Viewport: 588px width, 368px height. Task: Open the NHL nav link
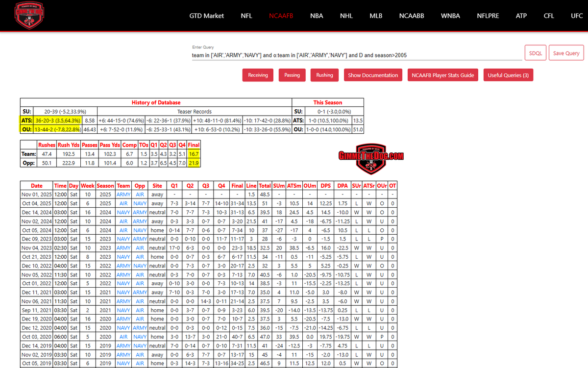pyautogui.click(x=346, y=16)
